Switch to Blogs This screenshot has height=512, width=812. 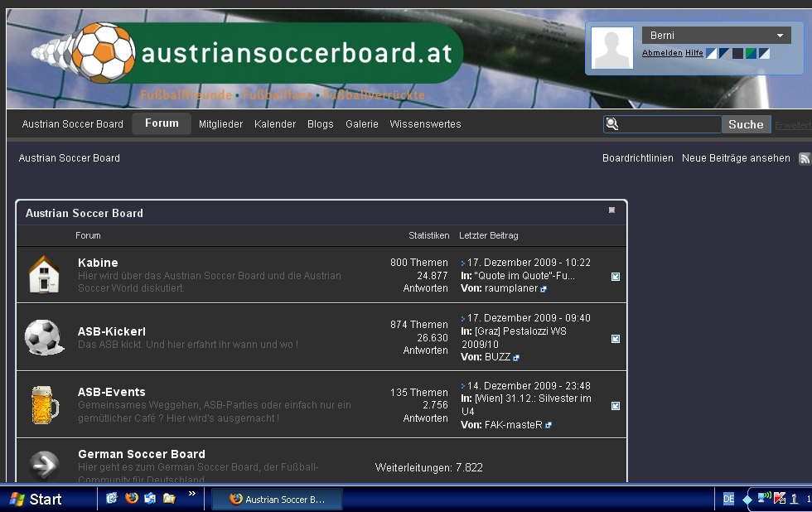[x=321, y=124]
